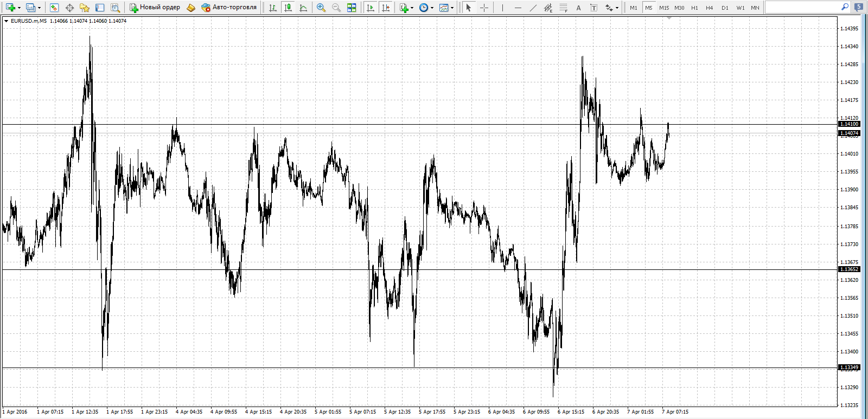Click the Новый ордер button
The height and width of the screenshot is (419, 868).
click(155, 8)
